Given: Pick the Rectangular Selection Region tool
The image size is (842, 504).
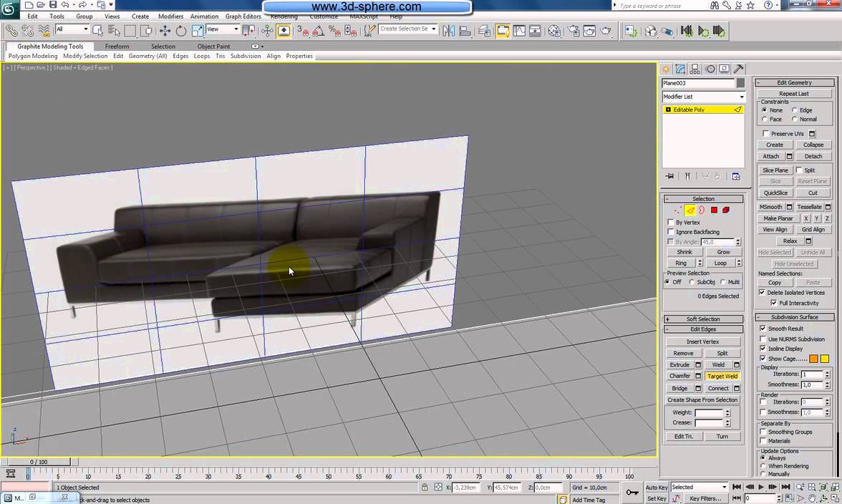Looking at the screenshot, I should point(130,31).
